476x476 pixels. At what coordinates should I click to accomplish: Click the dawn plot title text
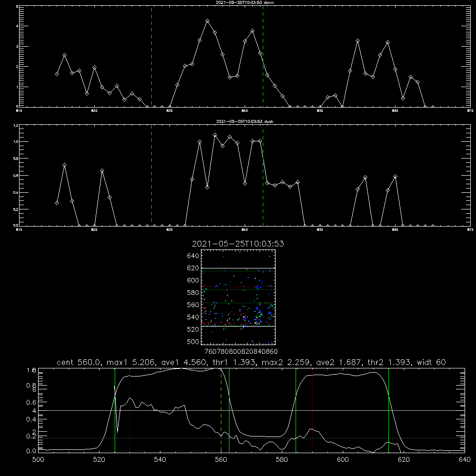[x=245, y=2]
